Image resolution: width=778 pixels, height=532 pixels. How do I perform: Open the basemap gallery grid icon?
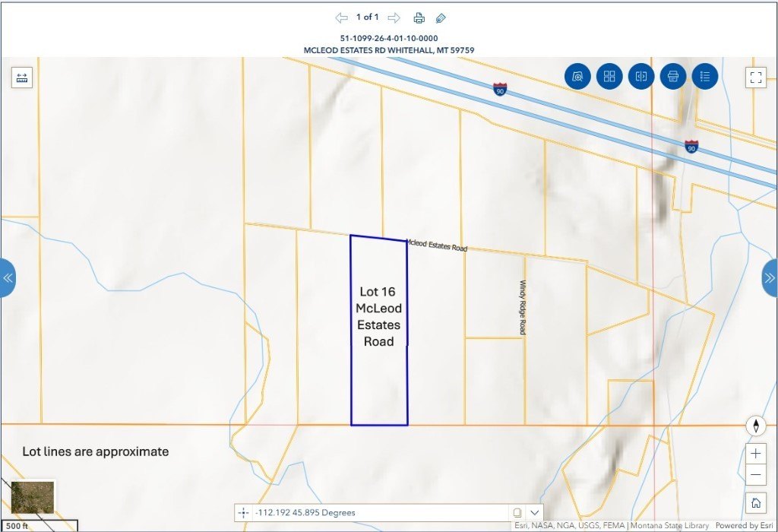(609, 76)
